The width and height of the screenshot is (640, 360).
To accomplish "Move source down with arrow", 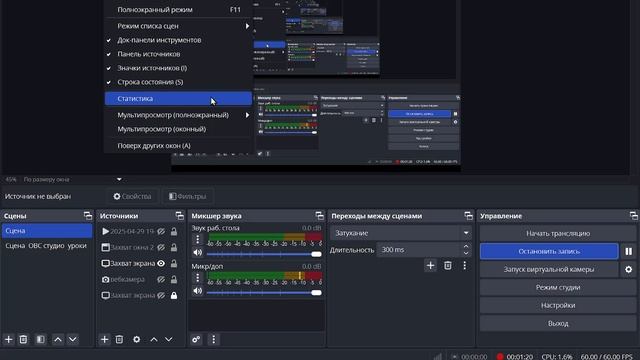I will coord(169,339).
